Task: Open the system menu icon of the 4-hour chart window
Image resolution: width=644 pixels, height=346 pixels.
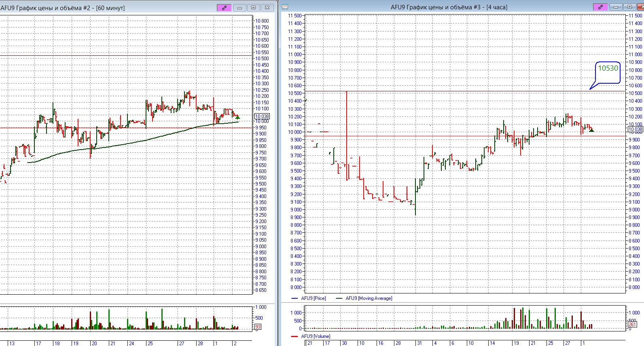Action: click(285, 7)
